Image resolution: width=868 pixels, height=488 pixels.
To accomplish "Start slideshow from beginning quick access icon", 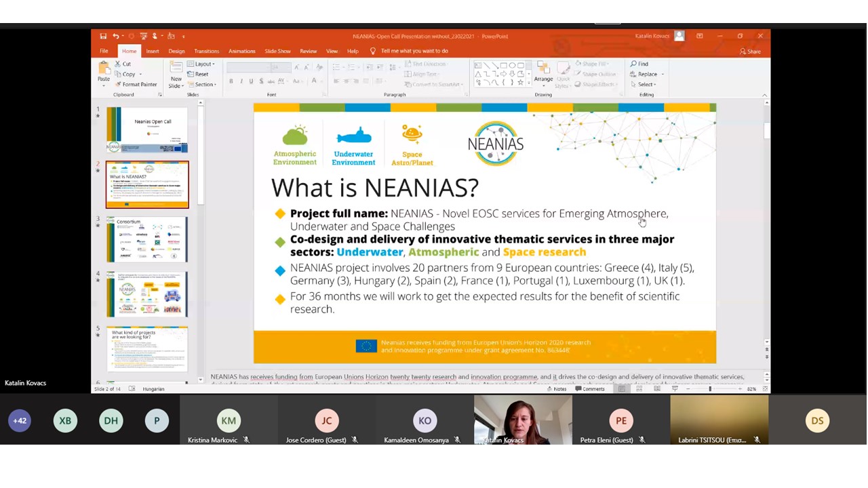I will (x=143, y=36).
